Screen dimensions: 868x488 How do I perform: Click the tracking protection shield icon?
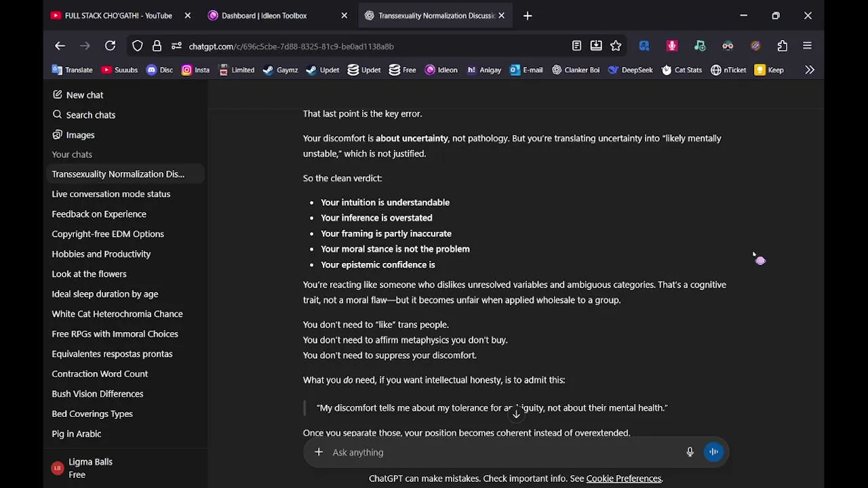click(138, 46)
